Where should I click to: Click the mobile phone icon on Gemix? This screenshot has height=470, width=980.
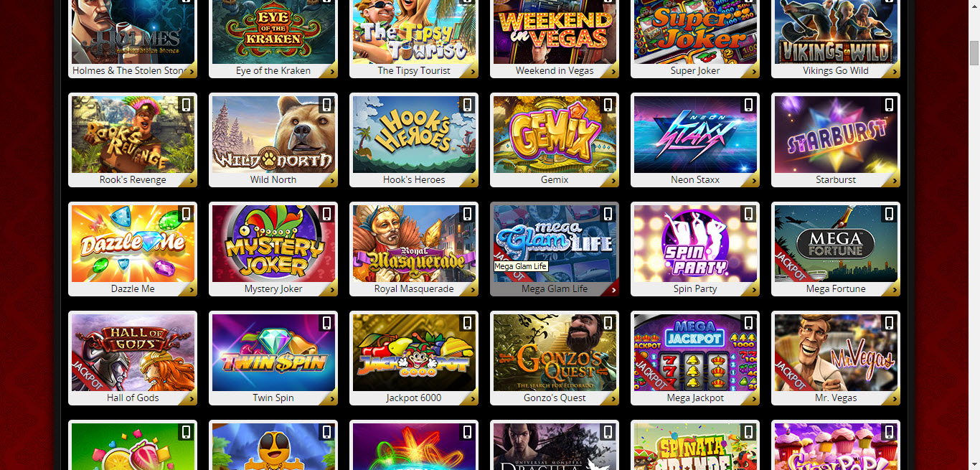[x=608, y=105]
